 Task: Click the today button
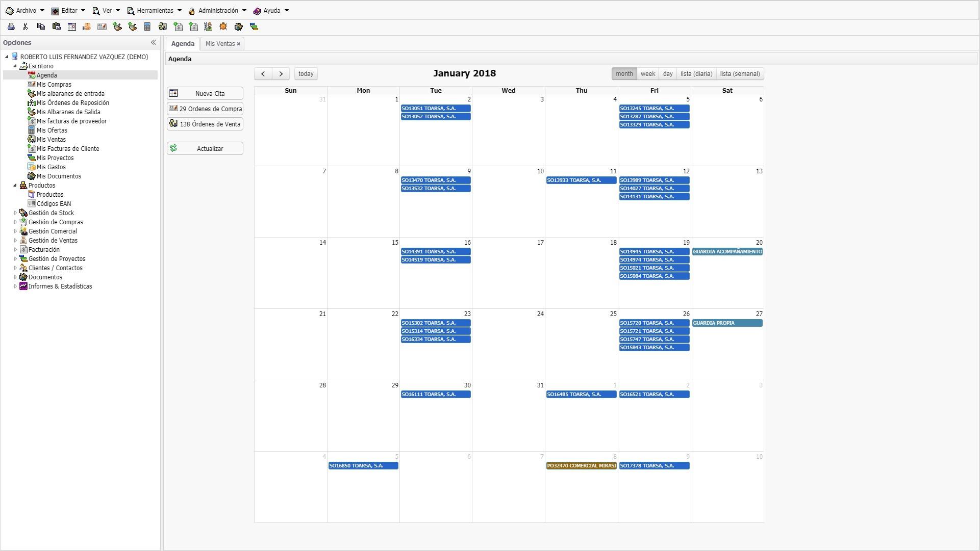tap(306, 74)
